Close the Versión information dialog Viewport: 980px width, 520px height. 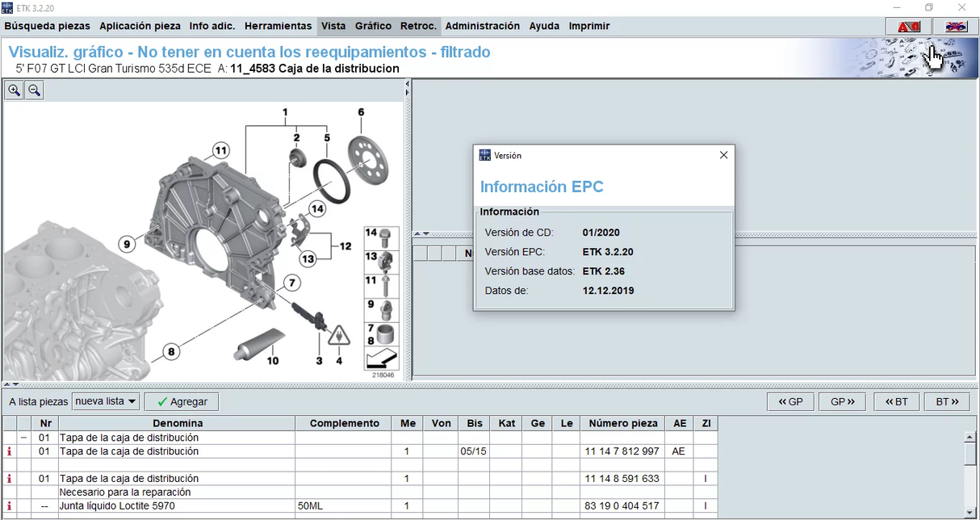tap(723, 155)
